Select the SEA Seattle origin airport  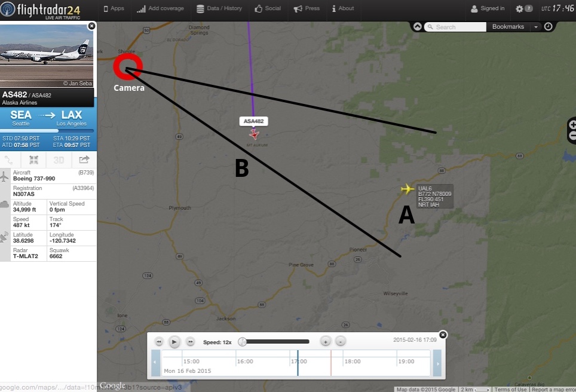(x=20, y=118)
